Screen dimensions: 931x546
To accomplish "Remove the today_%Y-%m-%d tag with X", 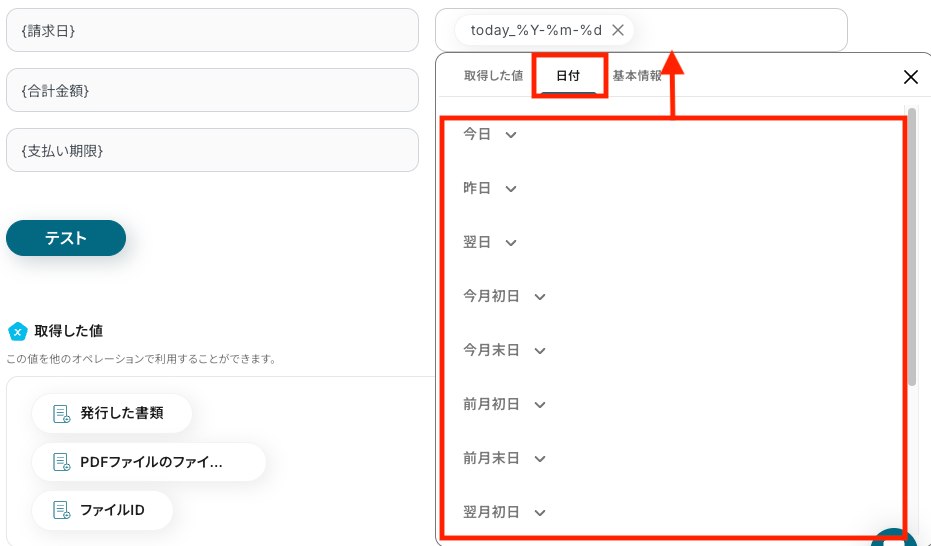I will (x=618, y=30).
